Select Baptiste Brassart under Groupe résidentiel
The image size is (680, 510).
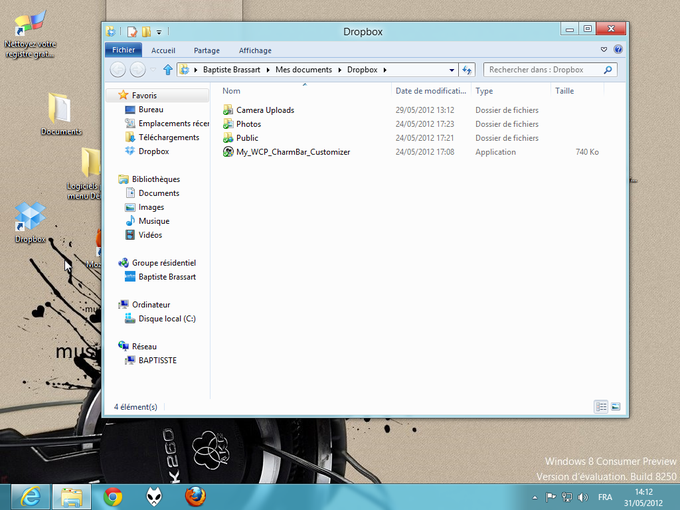click(167, 277)
